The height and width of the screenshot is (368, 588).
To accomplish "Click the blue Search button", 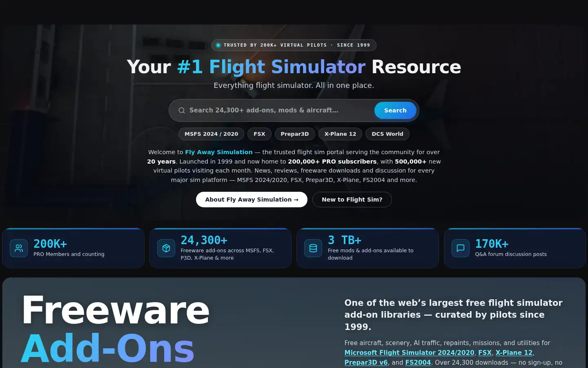I will point(395,110).
